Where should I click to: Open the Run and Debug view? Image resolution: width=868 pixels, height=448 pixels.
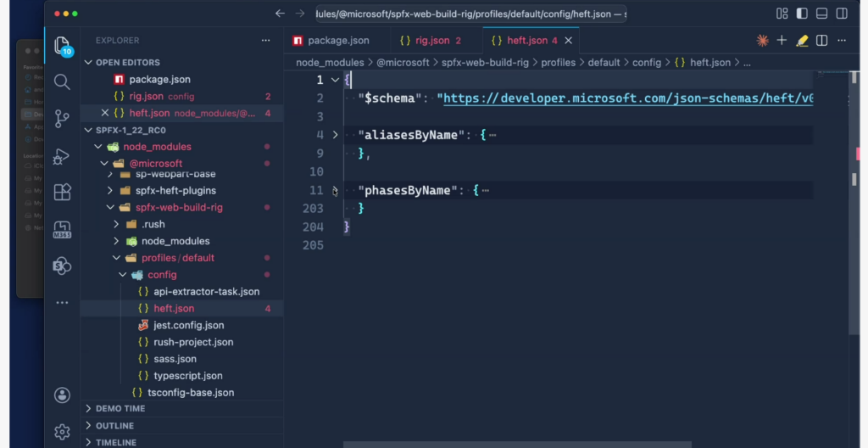click(62, 156)
